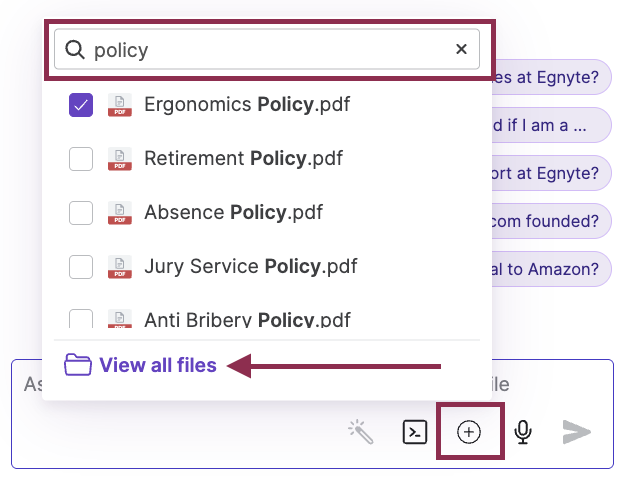Open the prompt library terminal icon
Image resolution: width=632 pixels, height=480 pixels.
click(415, 432)
